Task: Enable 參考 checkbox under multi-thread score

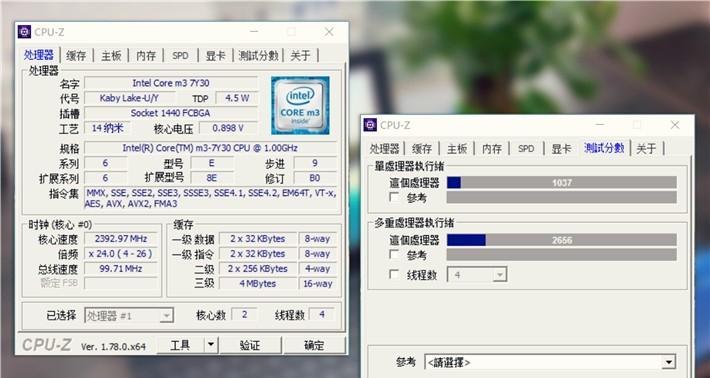Action: (394, 254)
